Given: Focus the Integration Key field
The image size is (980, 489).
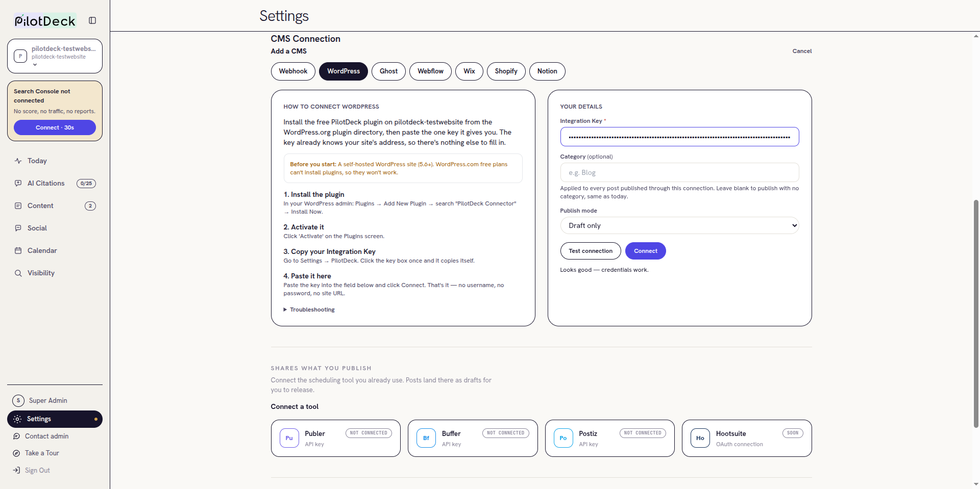Looking at the screenshot, I should 679,137.
